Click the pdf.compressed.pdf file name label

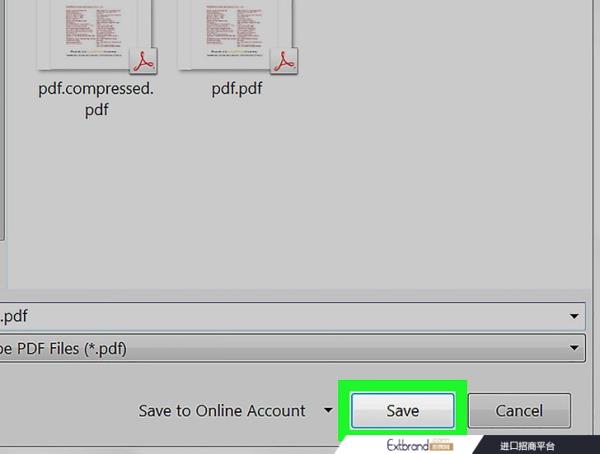(x=96, y=99)
